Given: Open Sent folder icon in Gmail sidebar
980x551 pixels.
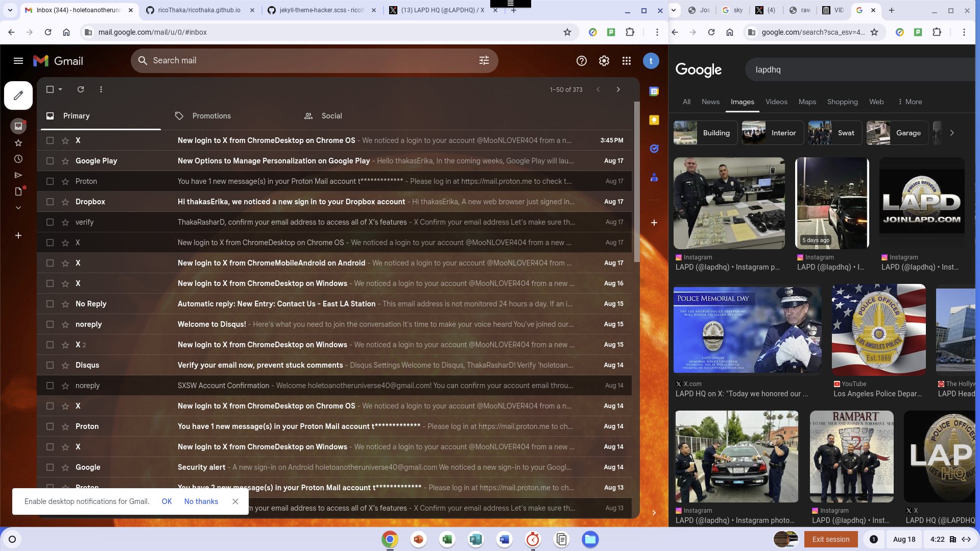Looking at the screenshot, I should pos(18,175).
